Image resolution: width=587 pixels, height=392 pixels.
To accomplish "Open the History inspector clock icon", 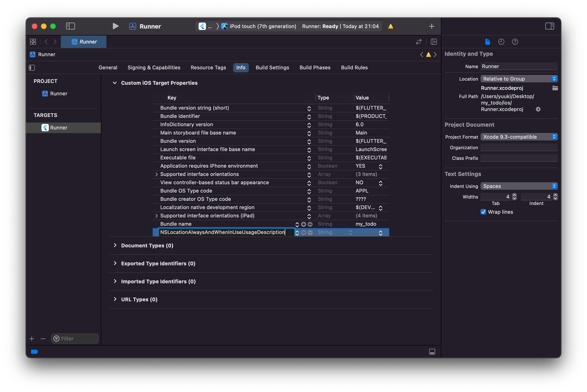I will (x=501, y=42).
